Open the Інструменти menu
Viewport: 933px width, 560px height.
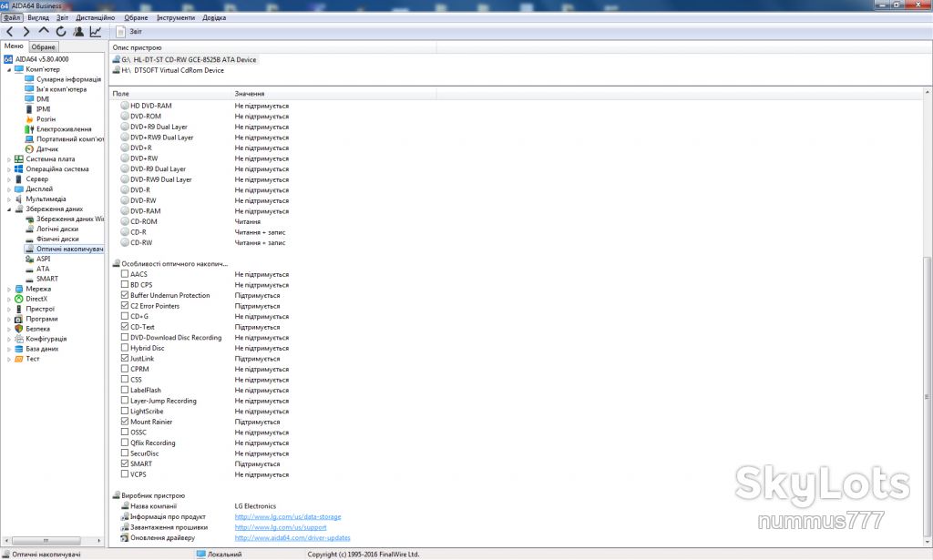coord(176,18)
